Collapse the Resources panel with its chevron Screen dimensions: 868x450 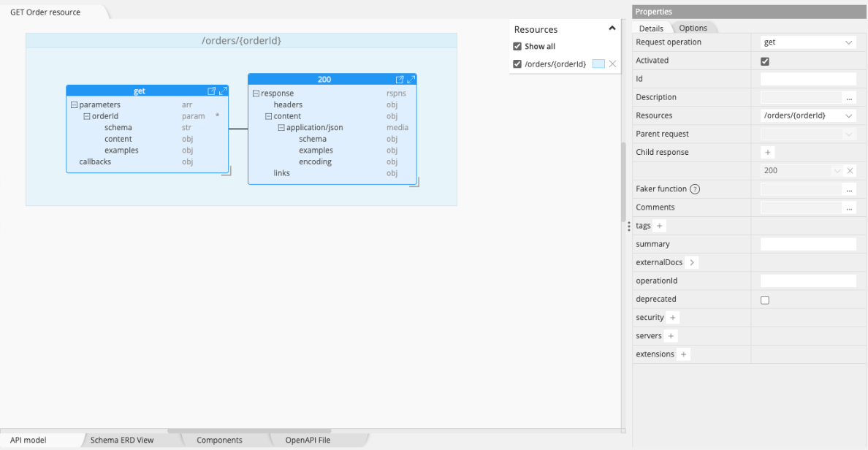pos(612,28)
